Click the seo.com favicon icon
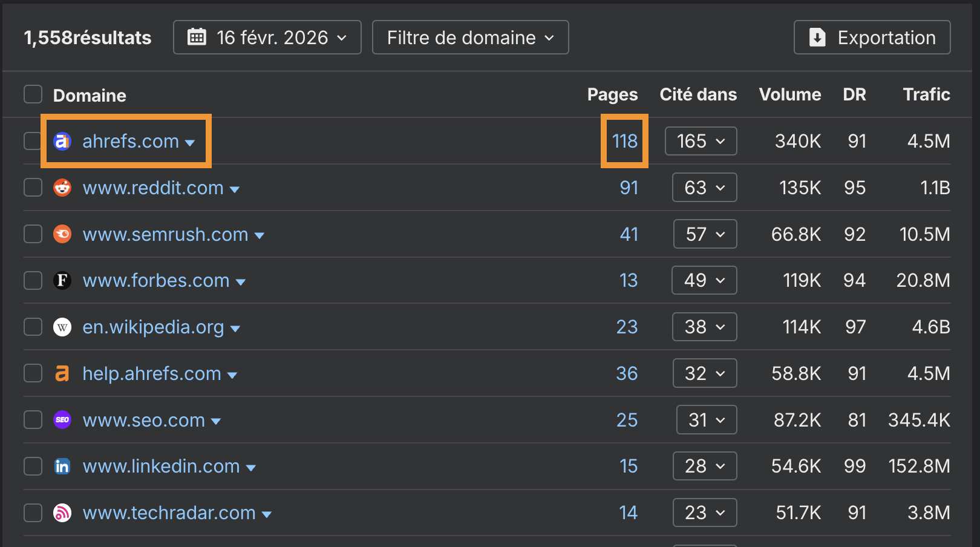 pyautogui.click(x=62, y=420)
